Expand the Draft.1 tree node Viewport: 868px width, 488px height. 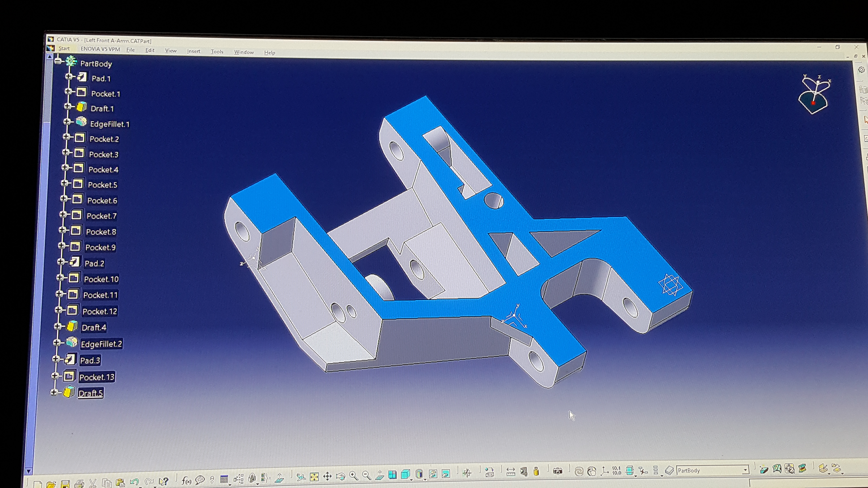tap(68, 106)
